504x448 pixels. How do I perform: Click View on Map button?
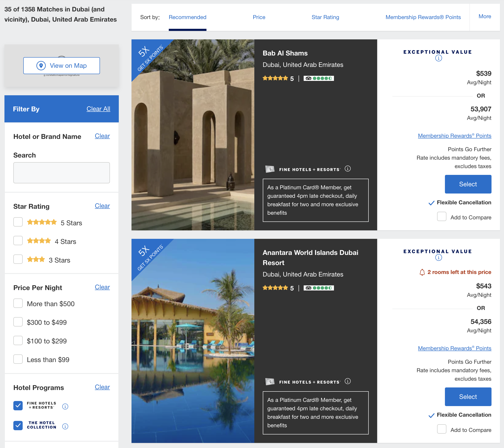pos(62,66)
